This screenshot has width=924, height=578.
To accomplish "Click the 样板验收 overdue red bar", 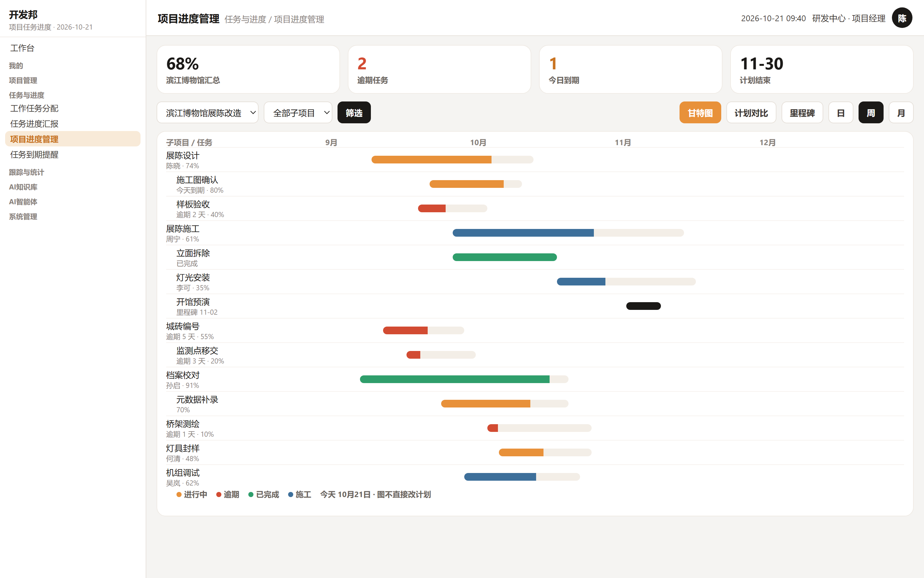I will 432,208.
